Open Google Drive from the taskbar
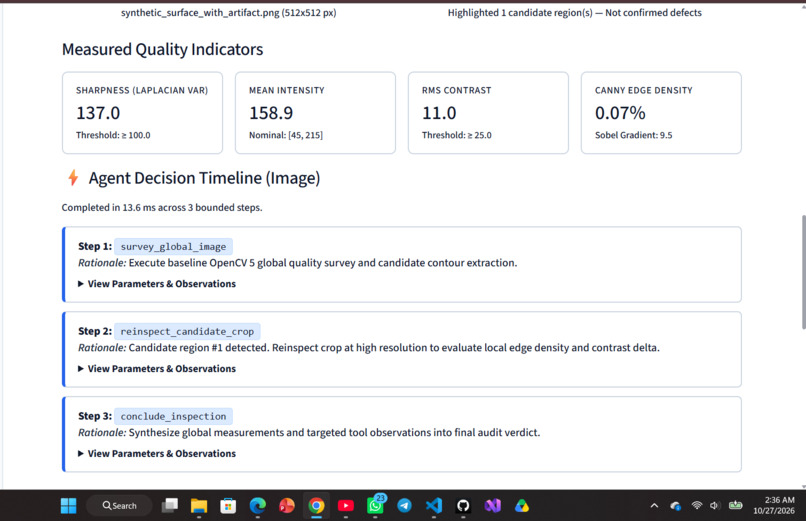 [x=522, y=506]
